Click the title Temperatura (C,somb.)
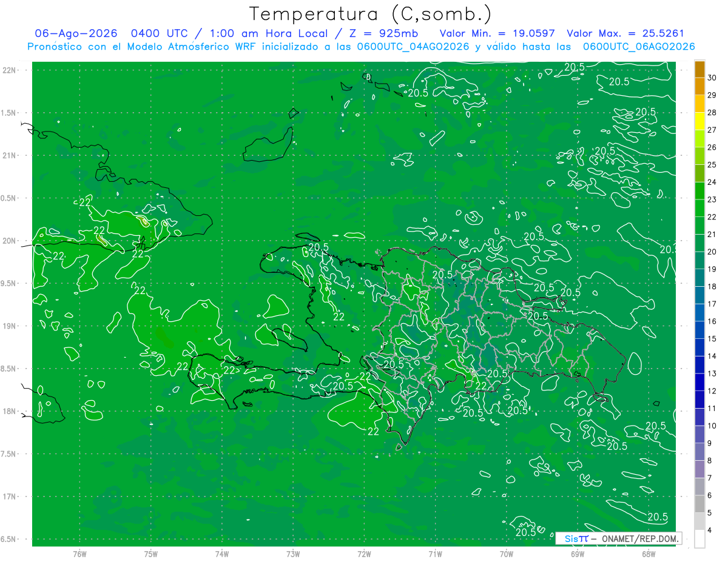The image size is (728, 562). [371, 14]
